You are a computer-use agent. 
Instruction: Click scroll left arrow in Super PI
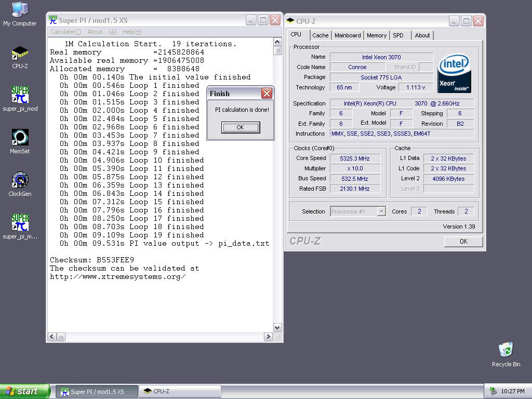click(x=52, y=337)
